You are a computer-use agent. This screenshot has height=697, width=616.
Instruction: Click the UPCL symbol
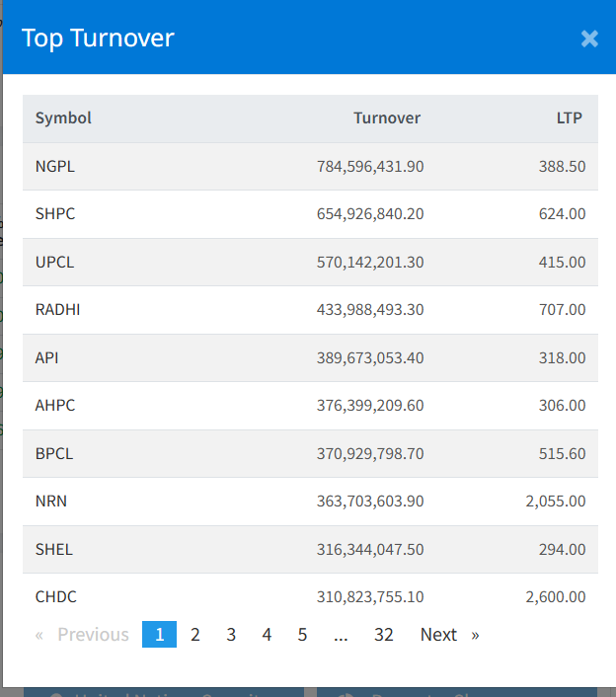coord(55,263)
